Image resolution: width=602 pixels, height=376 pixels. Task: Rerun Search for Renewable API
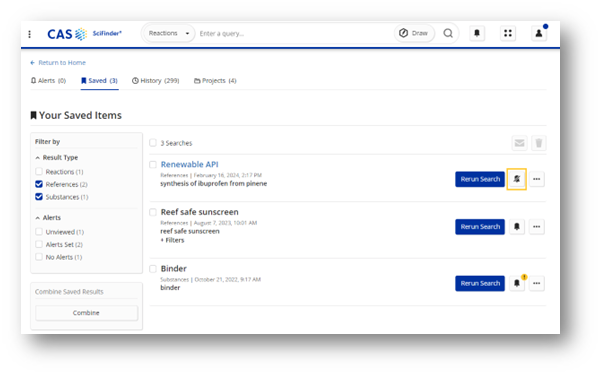[x=480, y=179]
